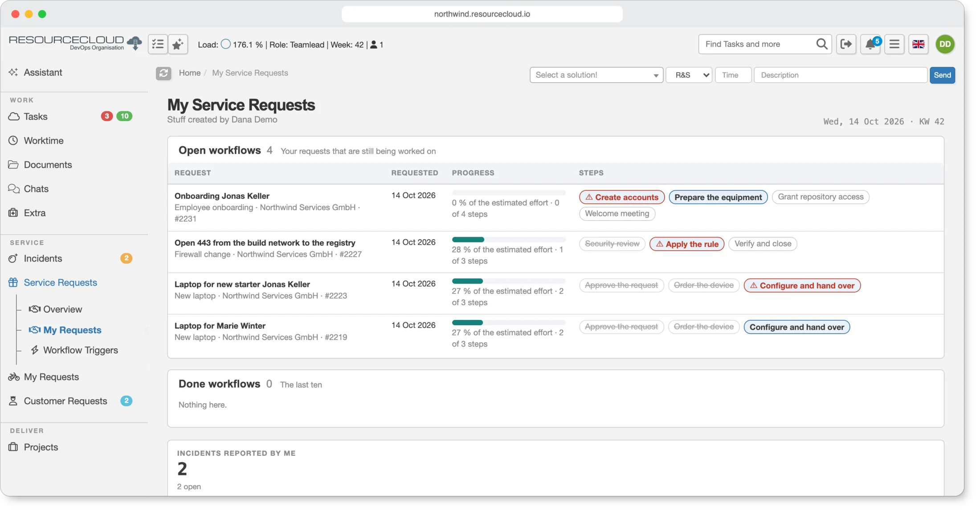Click the Create accounts step
The height and width of the screenshot is (516, 980).
(622, 197)
